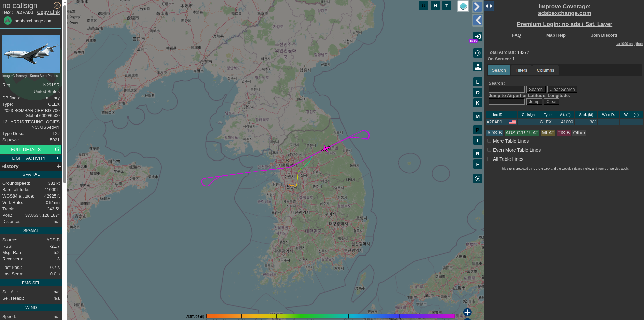Click the beta login icon
Image resolution: width=644 pixels, height=320 pixels.
478,36
